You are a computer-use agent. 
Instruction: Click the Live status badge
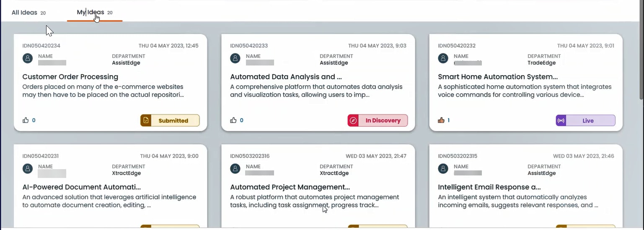coord(585,120)
